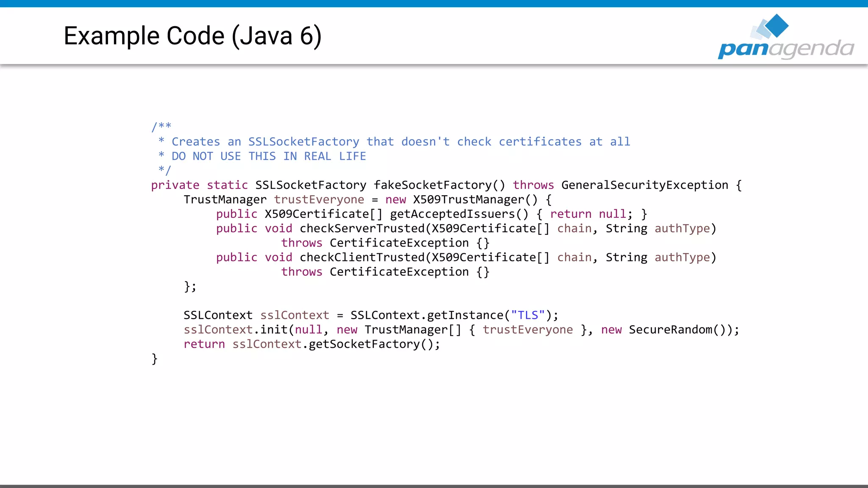Click the trustEveryone variable declaration
Image resolution: width=868 pixels, height=488 pixels.
tap(319, 200)
